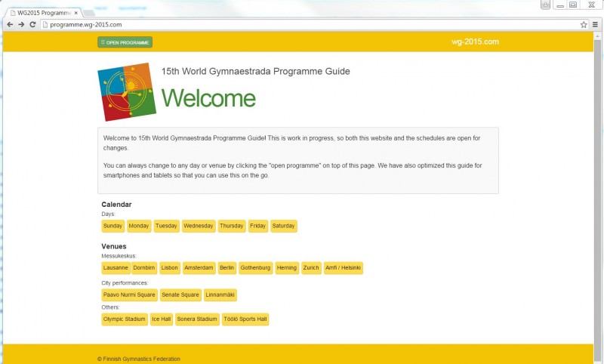604x364 pixels.
Task: Follow the wg-2015.com header link
Action: [474, 42]
